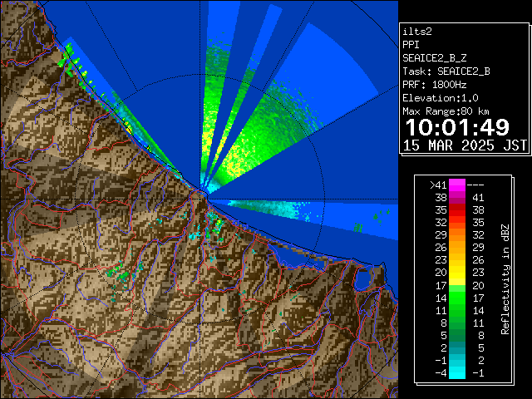Click the 'Reflectivity in dBZ' legend title
532x399 pixels.
click(x=505, y=279)
